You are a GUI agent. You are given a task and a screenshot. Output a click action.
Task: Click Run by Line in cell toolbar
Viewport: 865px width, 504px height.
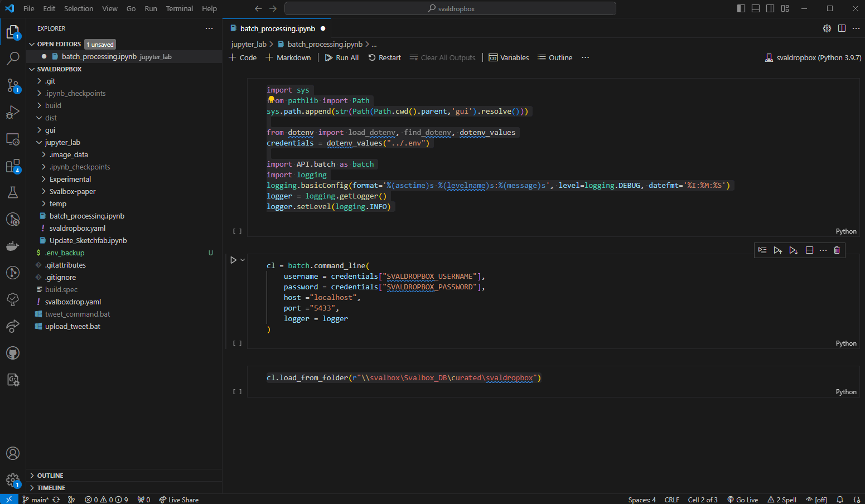pyautogui.click(x=762, y=250)
